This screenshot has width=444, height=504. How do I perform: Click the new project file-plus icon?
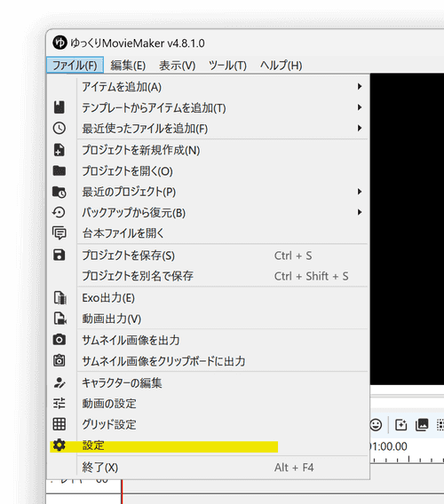pos(59,150)
